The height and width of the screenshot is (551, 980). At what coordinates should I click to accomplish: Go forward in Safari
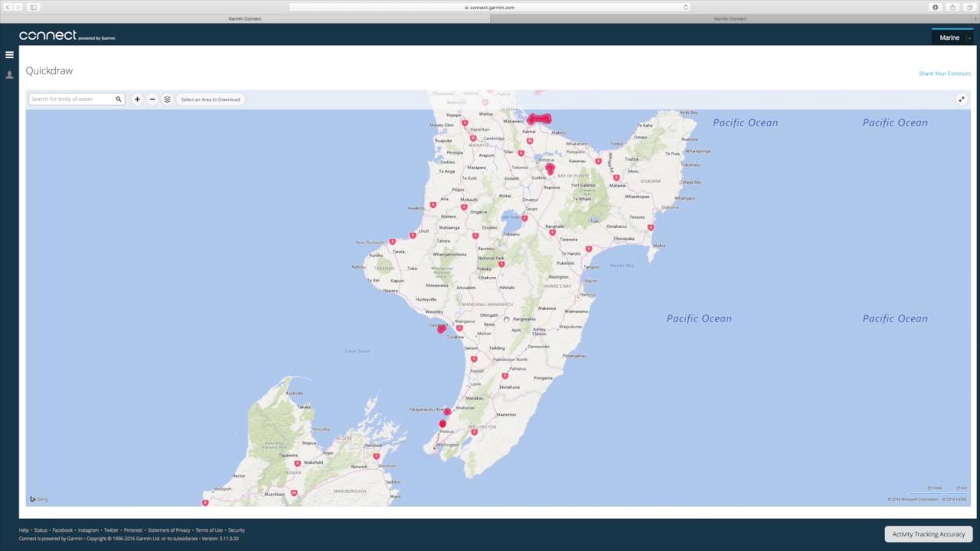(18, 7)
